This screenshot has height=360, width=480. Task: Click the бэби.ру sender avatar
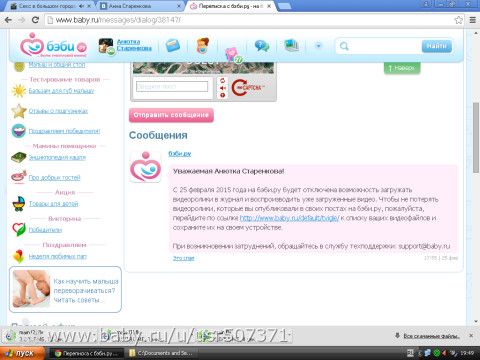click(x=145, y=166)
